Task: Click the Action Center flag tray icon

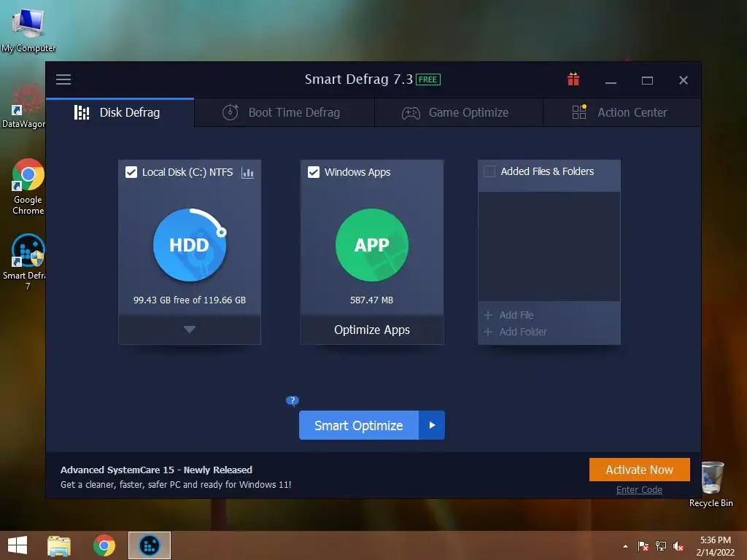Action: point(643,546)
